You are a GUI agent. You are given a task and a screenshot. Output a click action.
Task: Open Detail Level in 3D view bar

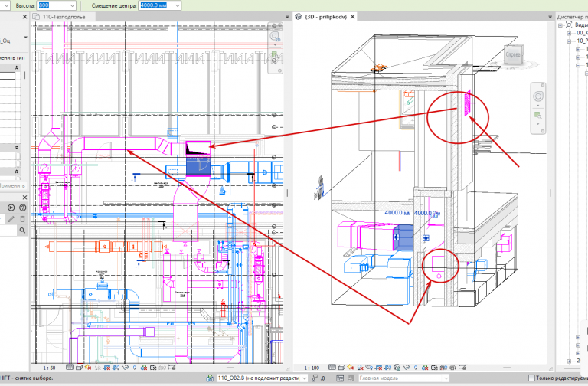332,368
